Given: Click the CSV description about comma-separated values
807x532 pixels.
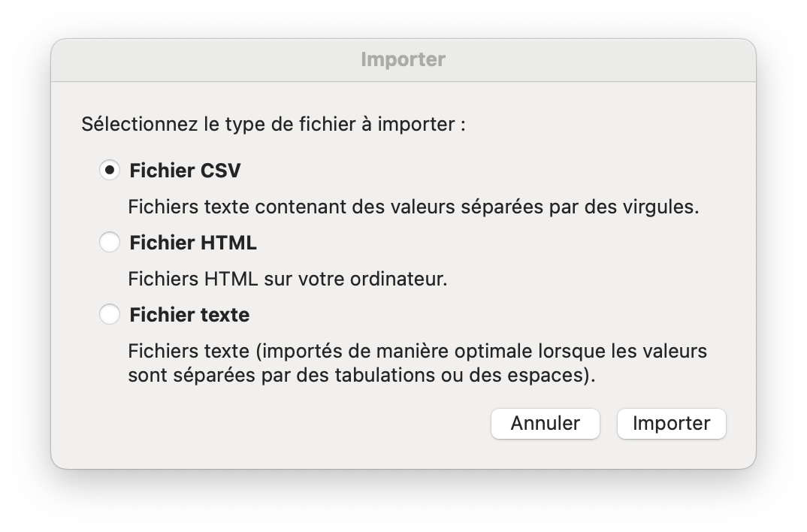Looking at the screenshot, I should coord(413,207).
